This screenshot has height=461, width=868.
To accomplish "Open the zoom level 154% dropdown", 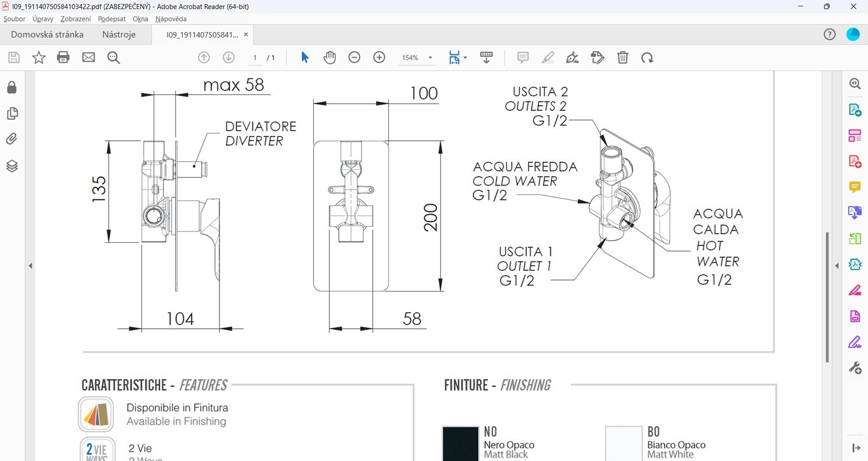I will coord(430,58).
